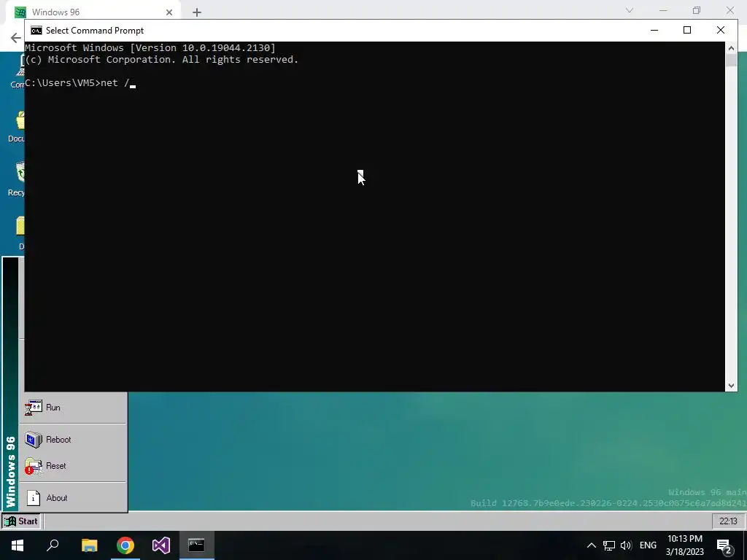Viewport: 747px width, 560px height.
Task: Open the taskbar date and time
Action: [x=684, y=545]
